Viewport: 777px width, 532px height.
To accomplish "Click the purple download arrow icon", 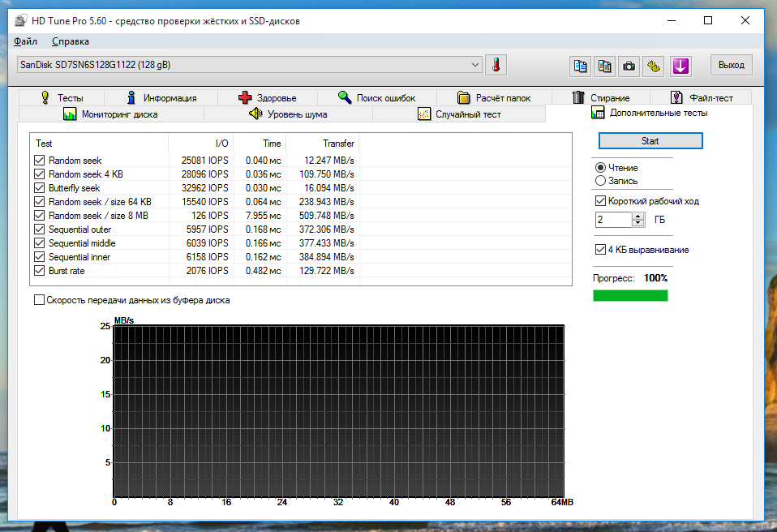I will (x=680, y=66).
